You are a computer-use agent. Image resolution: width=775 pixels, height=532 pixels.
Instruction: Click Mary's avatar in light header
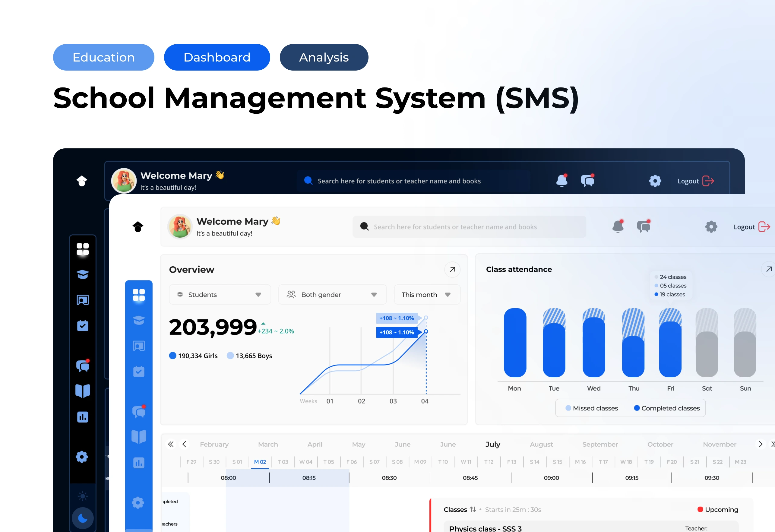pyautogui.click(x=180, y=226)
